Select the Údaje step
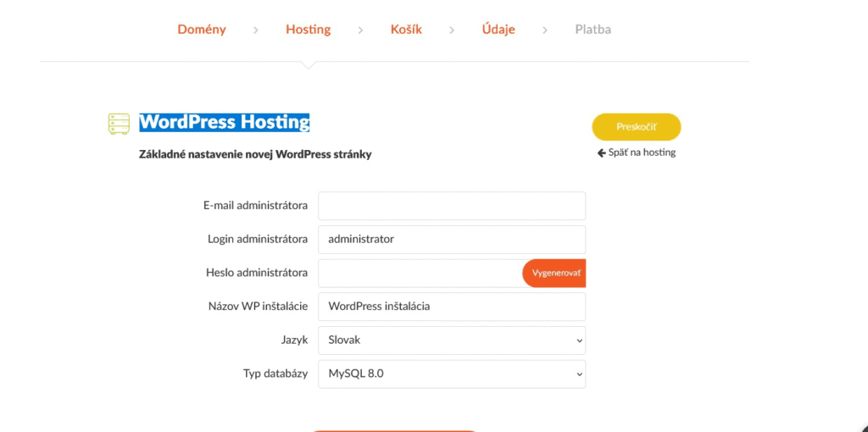The height and width of the screenshot is (432, 868). [498, 30]
